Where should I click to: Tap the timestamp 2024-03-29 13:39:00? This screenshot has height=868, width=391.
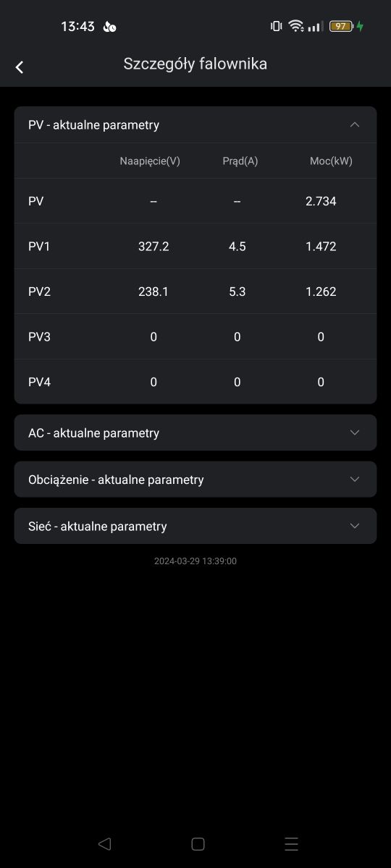[195, 561]
